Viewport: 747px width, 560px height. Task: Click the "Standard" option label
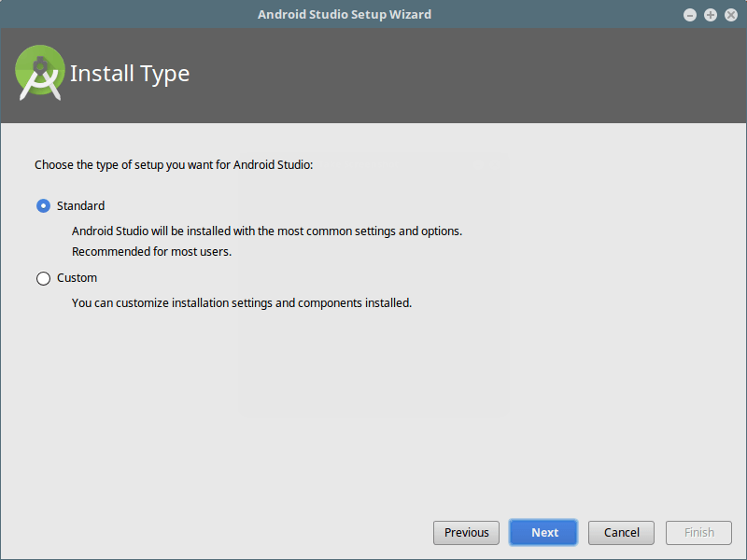80,206
